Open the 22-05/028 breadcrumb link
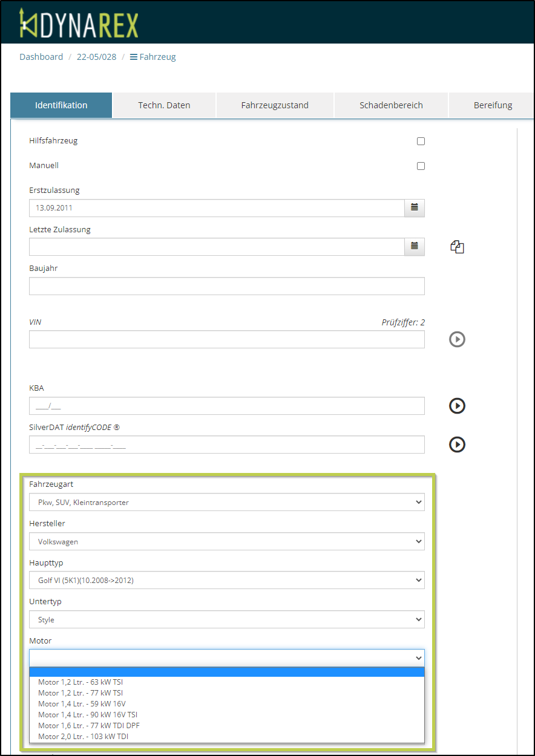This screenshot has height=756, width=535. [96, 57]
